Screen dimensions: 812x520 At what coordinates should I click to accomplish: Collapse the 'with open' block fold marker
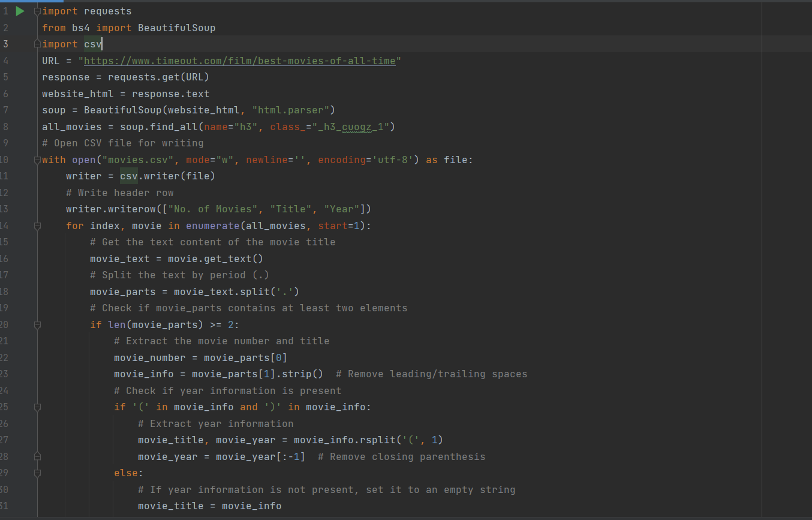click(x=37, y=160)
